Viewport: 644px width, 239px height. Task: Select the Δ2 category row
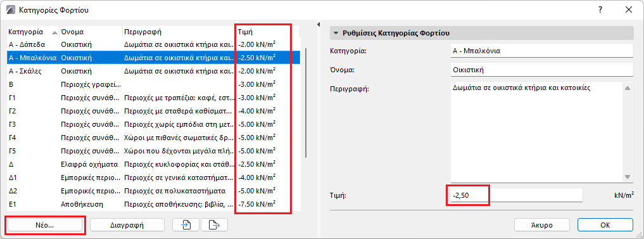[154, 191]
